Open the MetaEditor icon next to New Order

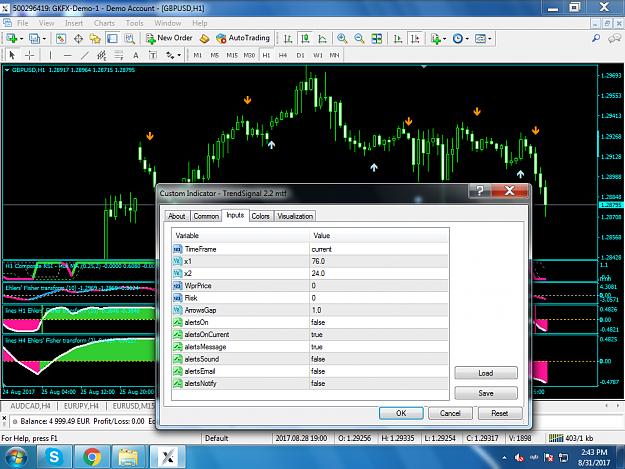[x=204, y=39]
